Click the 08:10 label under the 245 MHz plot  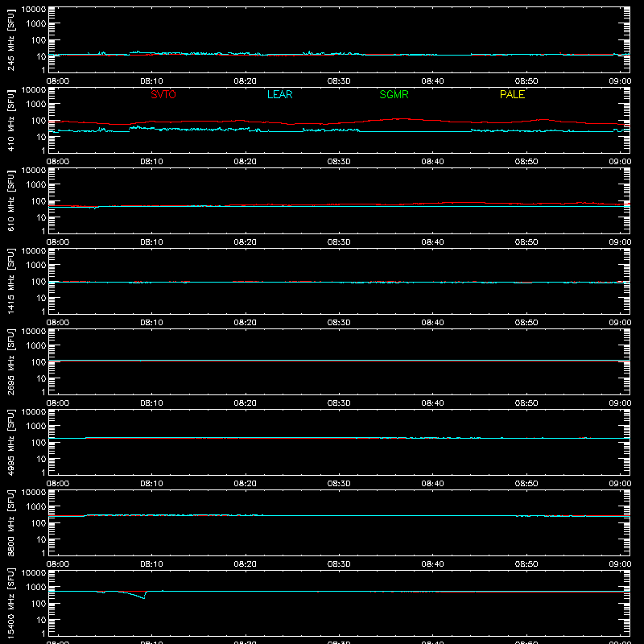click(x=151, y=81)
